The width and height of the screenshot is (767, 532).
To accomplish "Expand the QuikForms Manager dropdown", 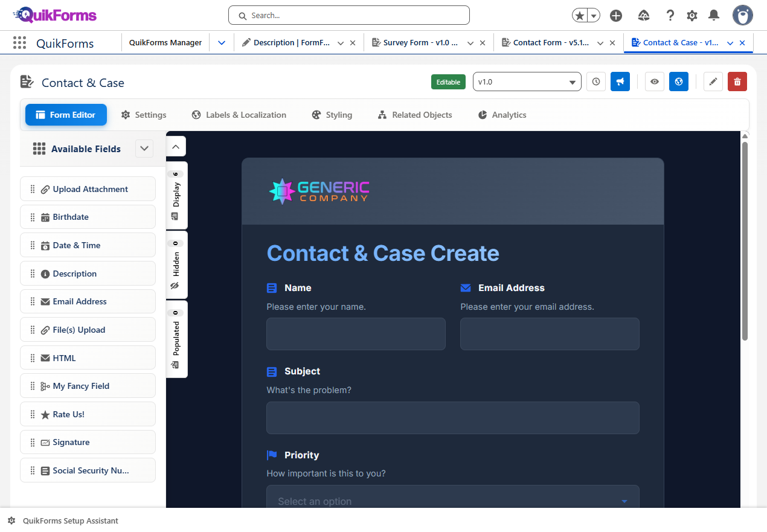I will pos(222,43).
